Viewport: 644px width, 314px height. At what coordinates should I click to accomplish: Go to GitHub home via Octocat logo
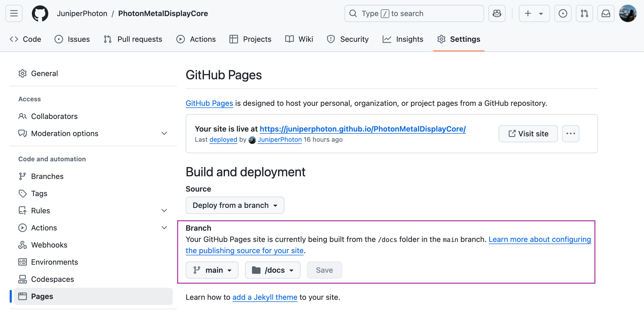click(40, 13)
